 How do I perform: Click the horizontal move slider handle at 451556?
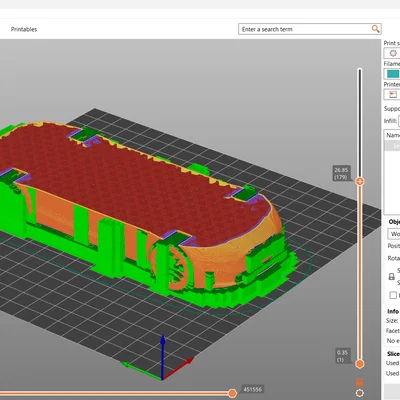(233, 394)
